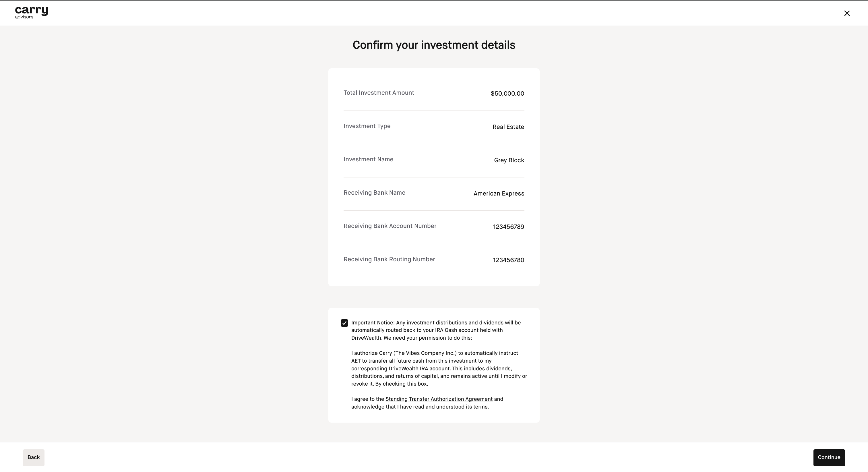Click the Receiving Bank Name label
868x472 pixels.
pos(374,193)
